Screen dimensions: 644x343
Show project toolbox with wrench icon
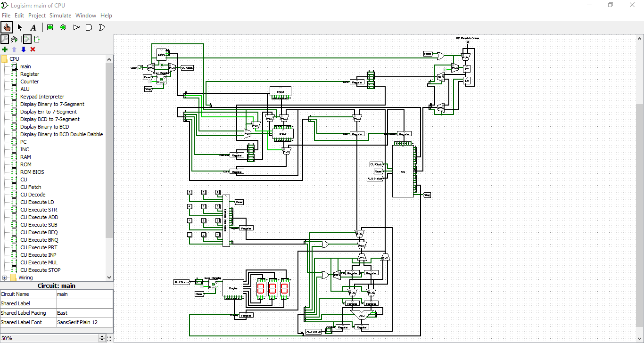point(5,39)
